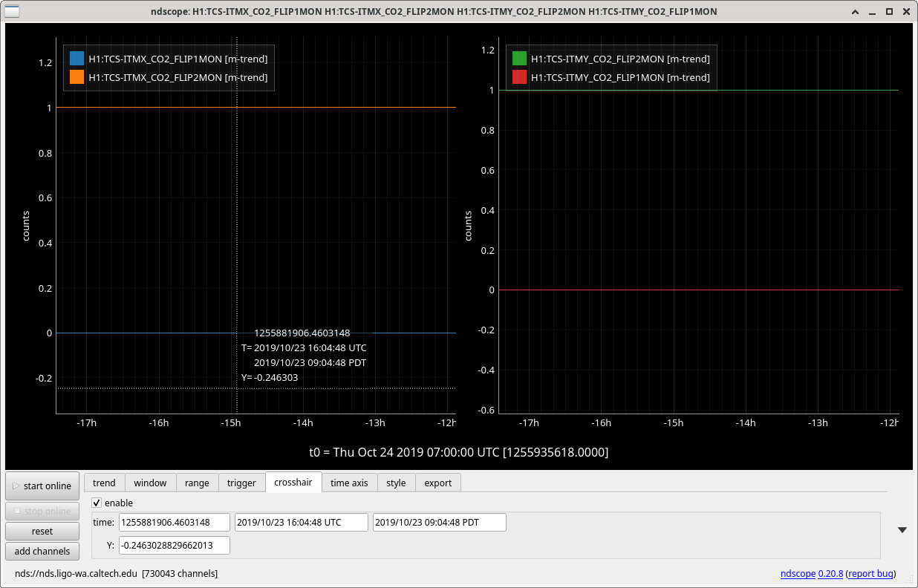
Task: Click the orange ITMX_CO2_FLIP2MON legend swatch
Action: point(77,76)
